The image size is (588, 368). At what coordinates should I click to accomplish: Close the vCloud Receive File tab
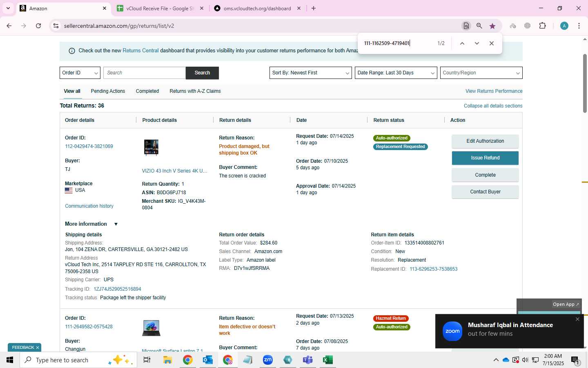pyautogui.click(x=201, y=8)
